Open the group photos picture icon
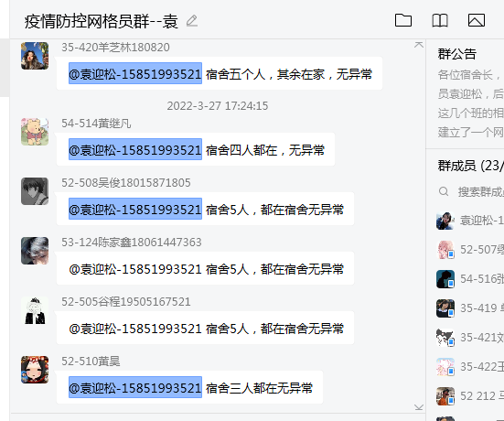The image size is (504, 421). tap(476, 20)
